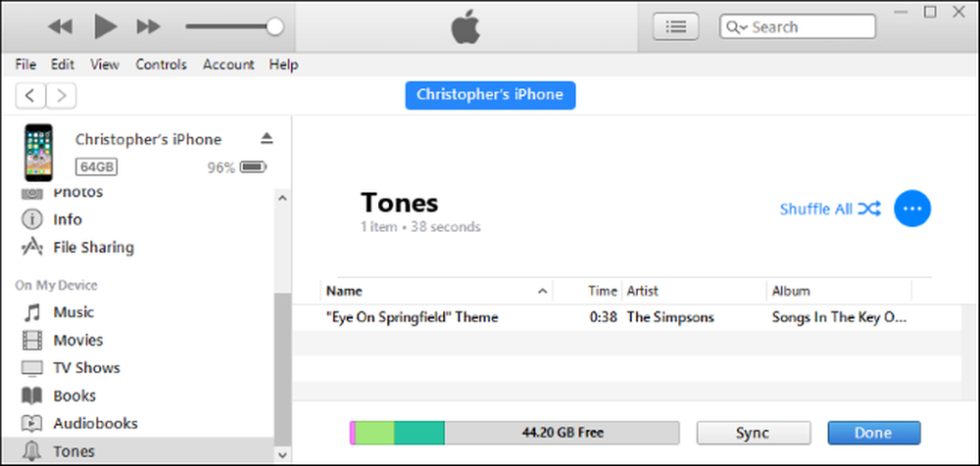Open the File menu
Screen dimensions: 980x466
25,65
